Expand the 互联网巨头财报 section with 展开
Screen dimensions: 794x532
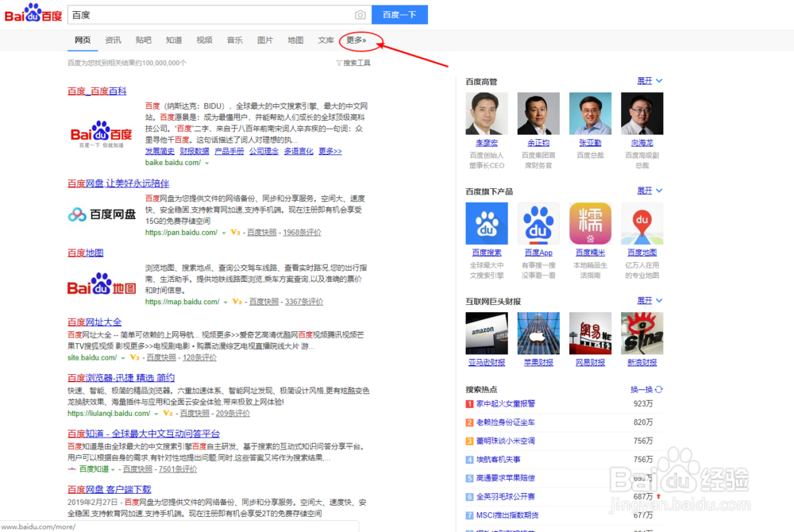pos(649,301)
